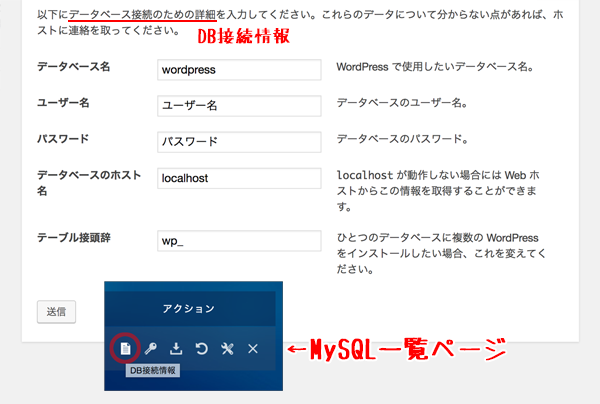Image resolution: width=600 pixels, height=404 pixels.
Task: Click the DB接続情報 document icon
Action: (126, 349)
